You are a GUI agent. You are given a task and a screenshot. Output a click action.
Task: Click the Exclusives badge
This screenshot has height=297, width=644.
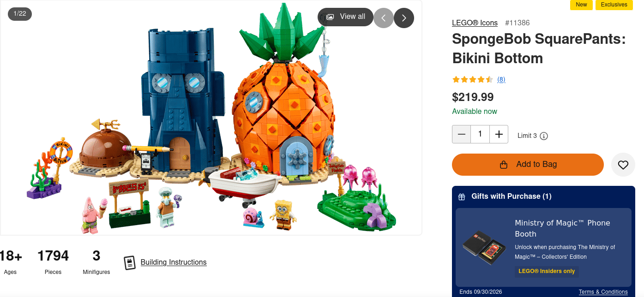pyautogui.click(x=614, y=5)
